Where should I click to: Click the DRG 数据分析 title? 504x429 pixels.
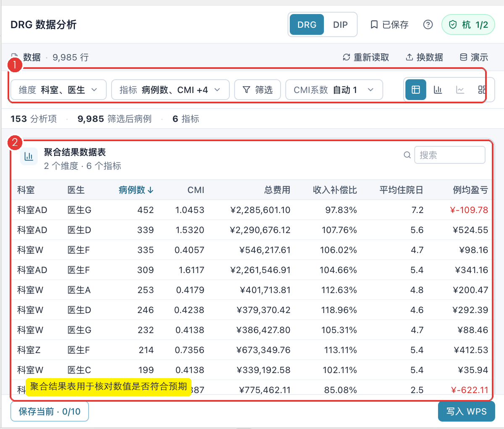click(x=44, y=25)
